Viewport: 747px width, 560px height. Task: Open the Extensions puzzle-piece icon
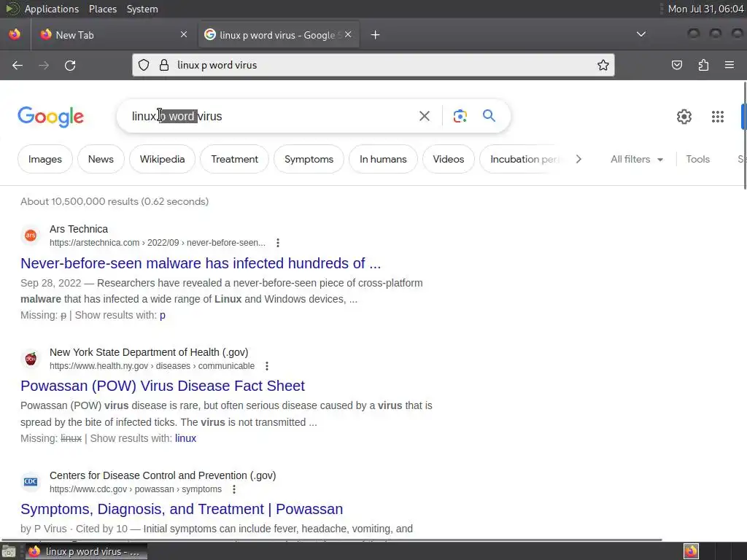703,65
